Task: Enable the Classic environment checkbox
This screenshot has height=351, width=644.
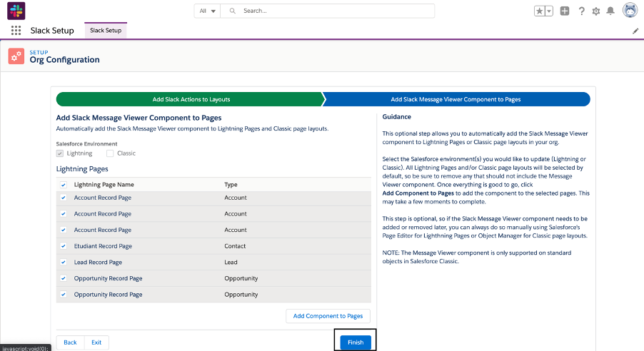Action: 110,153
